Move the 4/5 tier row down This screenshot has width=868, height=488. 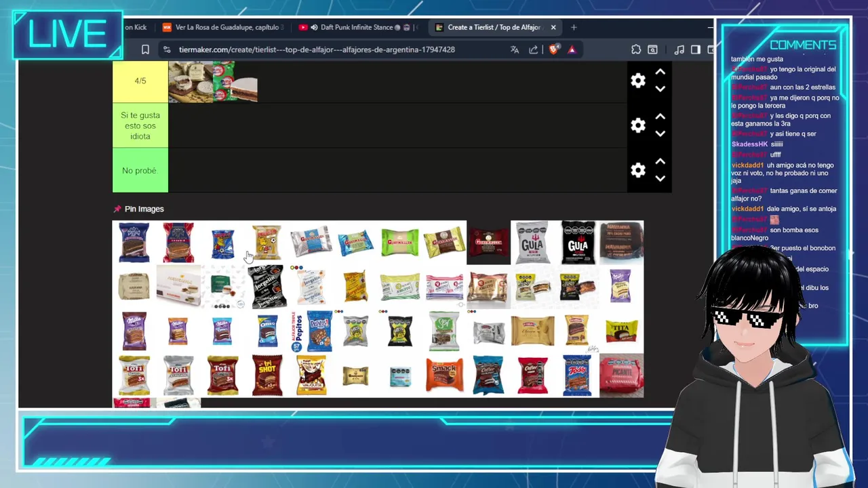click(x=660, y=89)
